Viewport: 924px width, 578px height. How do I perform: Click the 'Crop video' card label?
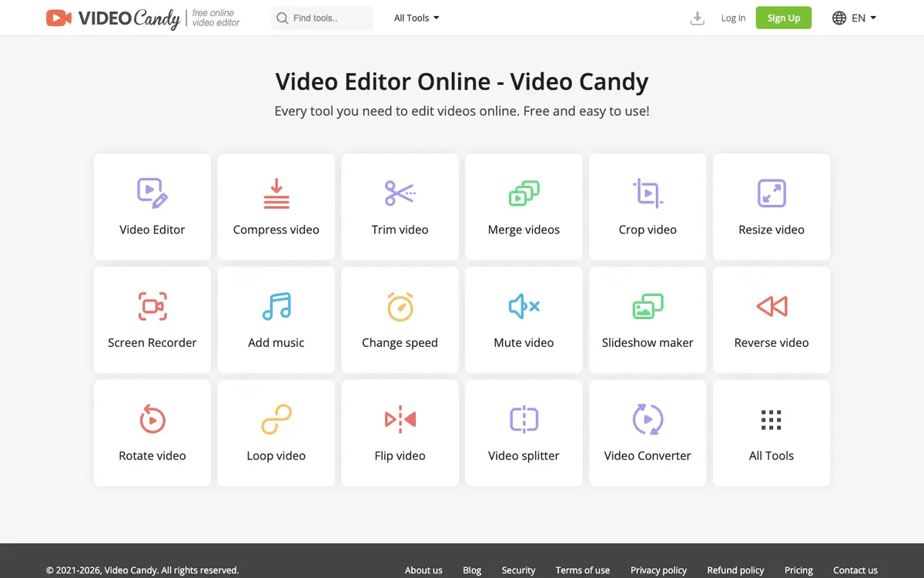coord(648,230)
